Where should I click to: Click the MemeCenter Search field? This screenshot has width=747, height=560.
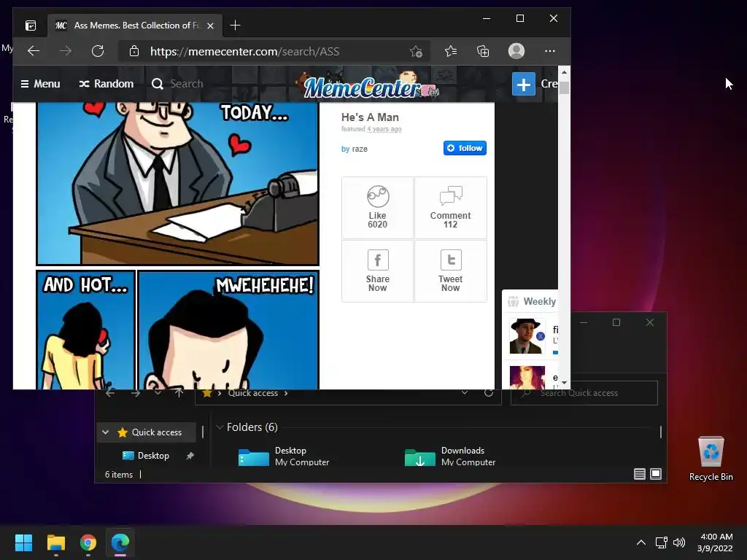(186, 84)
